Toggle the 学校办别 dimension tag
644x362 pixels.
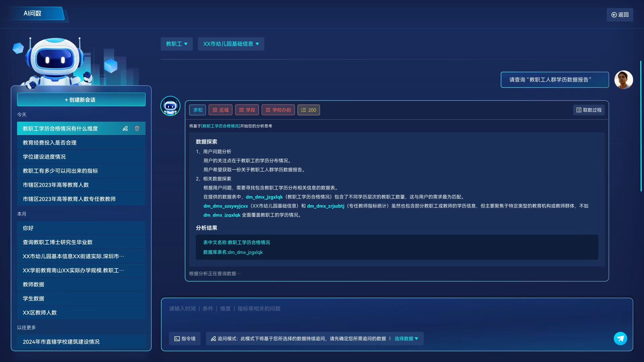point(278,110)
